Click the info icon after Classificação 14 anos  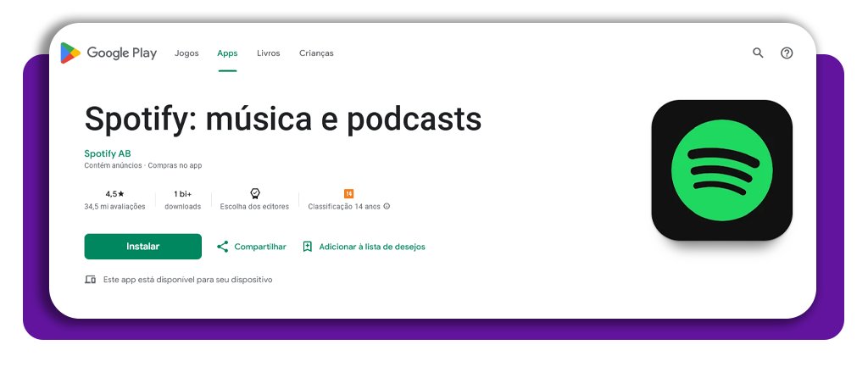[387, 207]
